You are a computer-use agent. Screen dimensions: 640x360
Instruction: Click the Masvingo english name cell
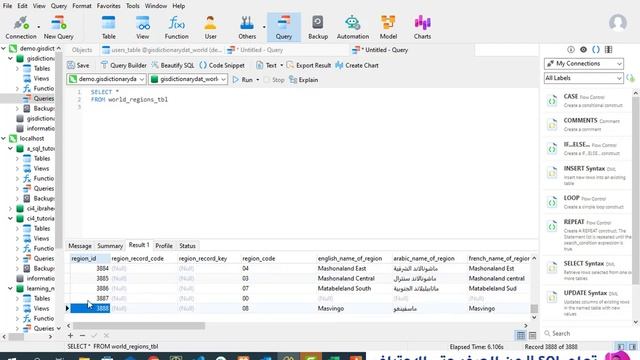tap(353, 309)
